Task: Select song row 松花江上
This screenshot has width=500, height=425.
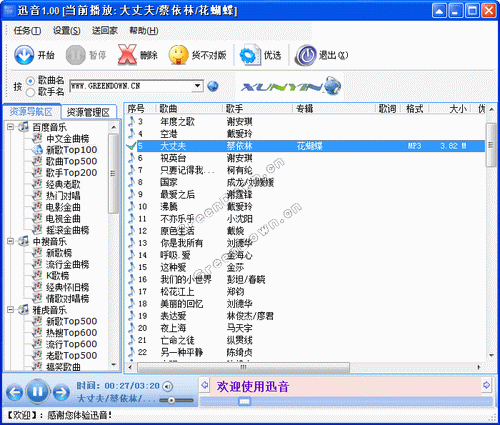Action: (x=306, y=292)
